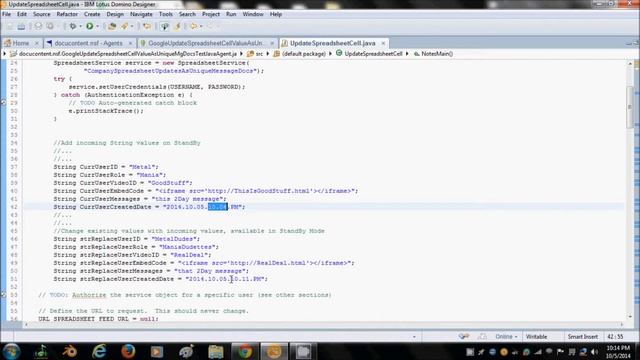
Task: Close the UpdateSpreadsheetCell.java tab
Action: [383, 43]
